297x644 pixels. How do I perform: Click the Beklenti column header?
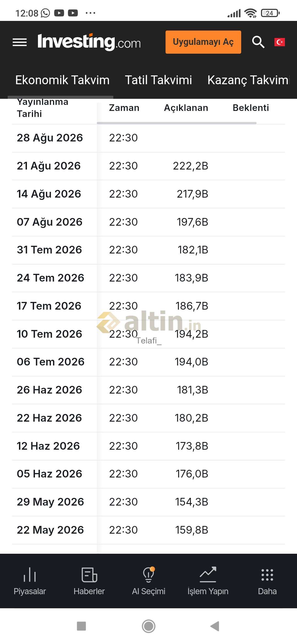tap(251, 108)
